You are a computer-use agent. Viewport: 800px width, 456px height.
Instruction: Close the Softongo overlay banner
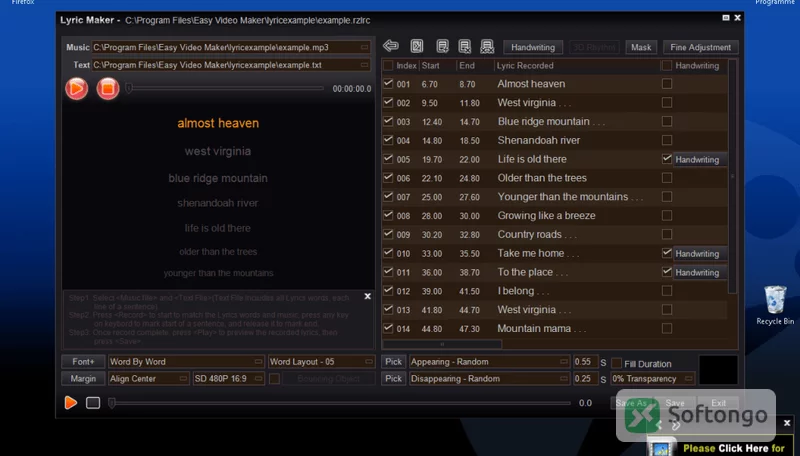click(x=787, y=423)
